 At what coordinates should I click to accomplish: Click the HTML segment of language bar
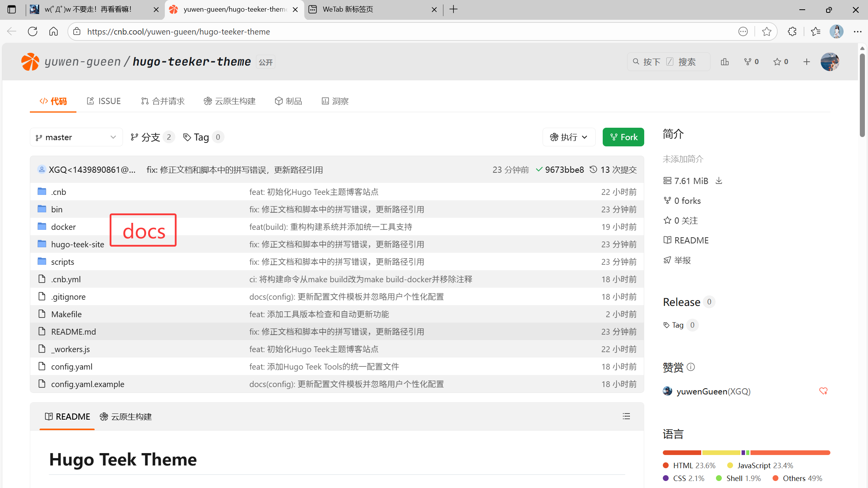click(681, 453)
